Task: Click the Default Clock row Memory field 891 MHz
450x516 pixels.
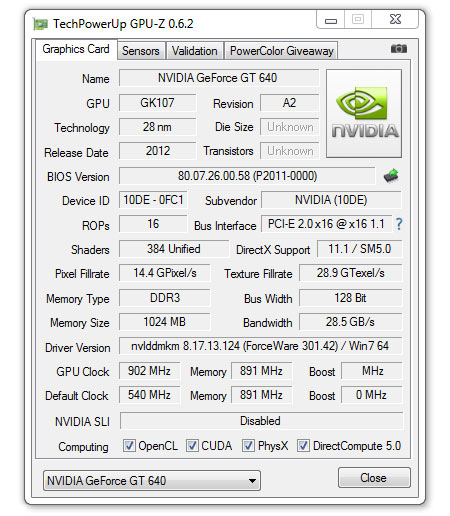Action: [261, 395]
